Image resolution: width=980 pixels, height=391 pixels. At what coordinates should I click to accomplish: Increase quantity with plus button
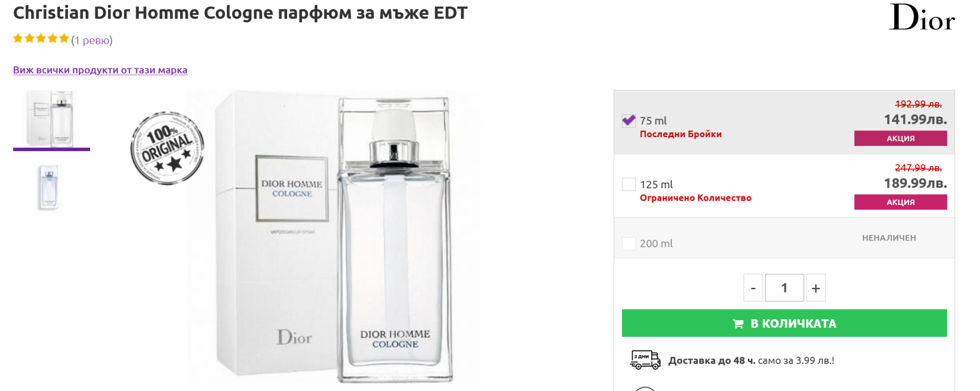815,288
